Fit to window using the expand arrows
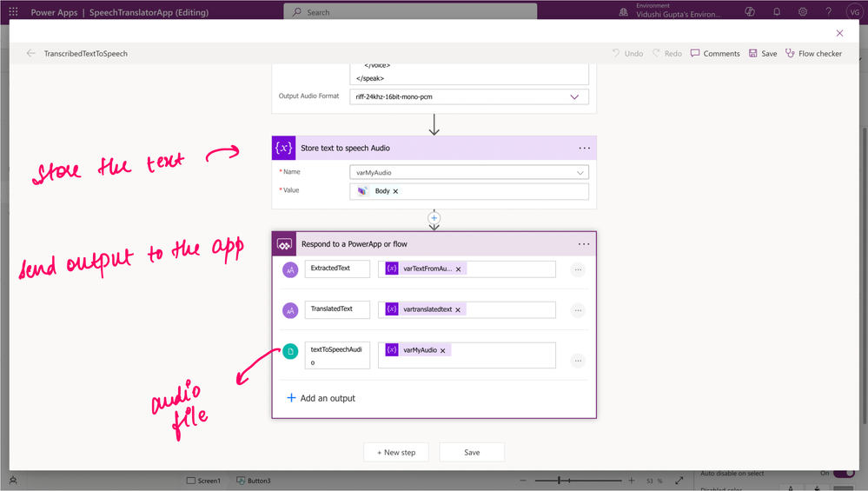 pyautogui.click(x=679, y=481)
